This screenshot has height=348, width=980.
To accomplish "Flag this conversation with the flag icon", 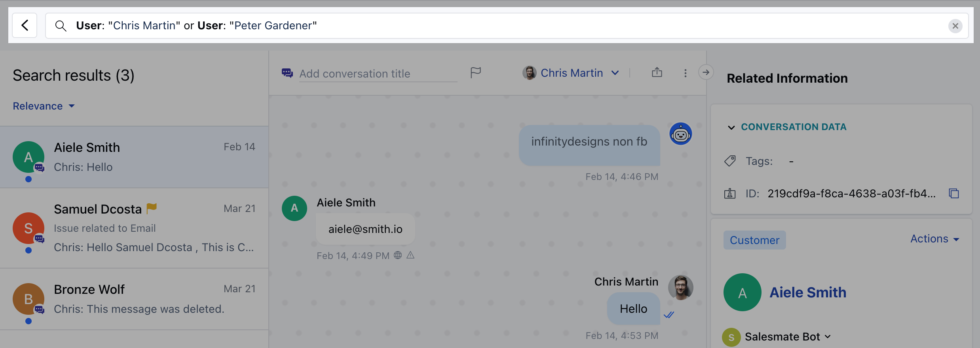I will tap(476, 73).
